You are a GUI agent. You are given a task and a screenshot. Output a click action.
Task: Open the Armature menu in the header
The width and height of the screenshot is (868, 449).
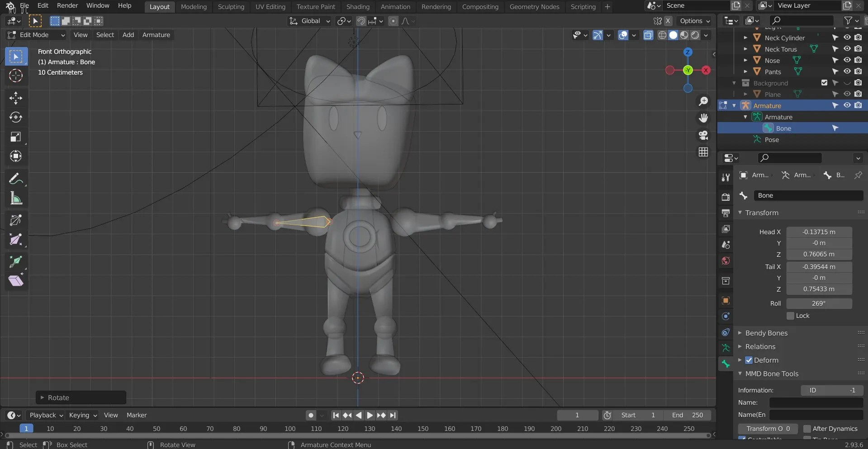coord(156,35)
